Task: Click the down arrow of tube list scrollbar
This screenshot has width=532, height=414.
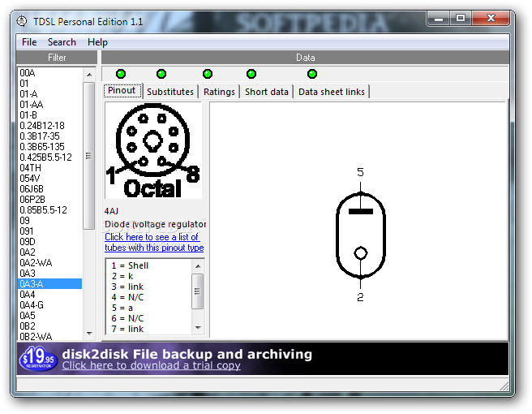Action: 89,334
